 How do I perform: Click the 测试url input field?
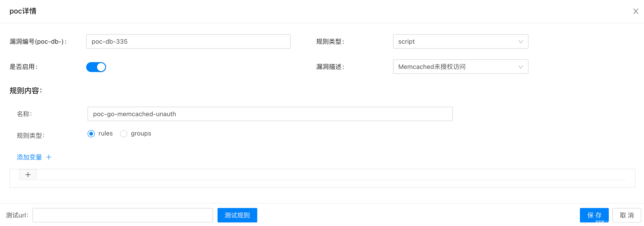point(123,215)
